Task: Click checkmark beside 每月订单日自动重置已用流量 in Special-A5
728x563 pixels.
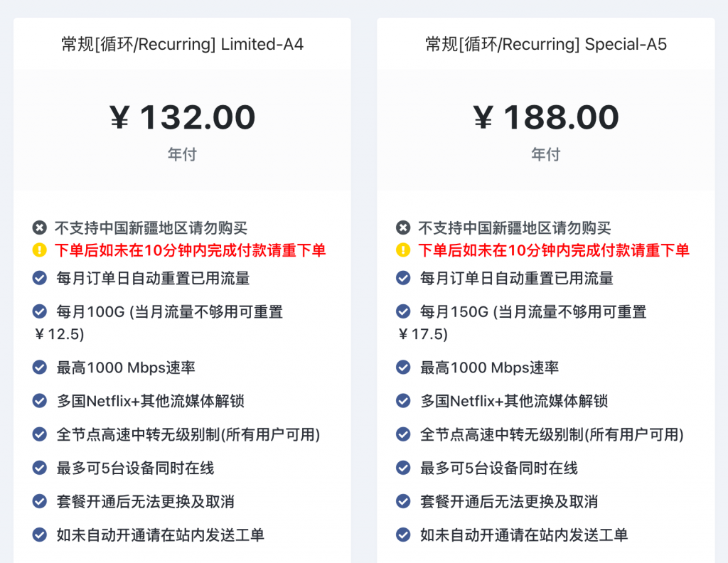Action: tap(403, 278)
